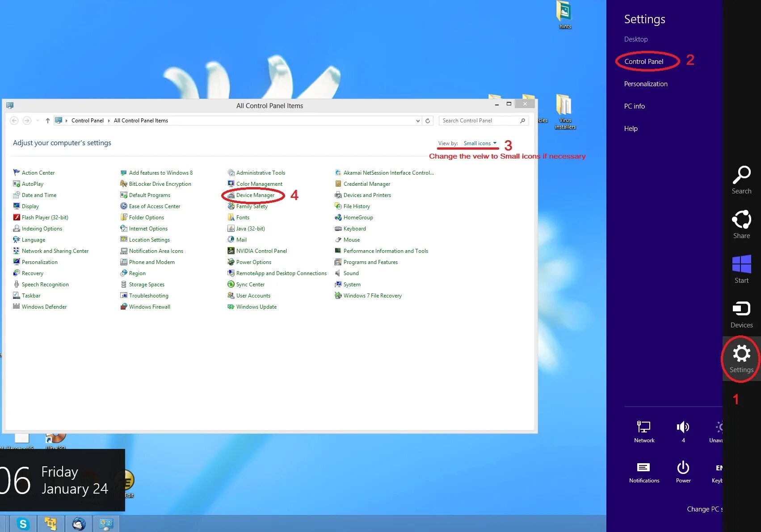
Task: Open System settings
Action: pos(348,285)
